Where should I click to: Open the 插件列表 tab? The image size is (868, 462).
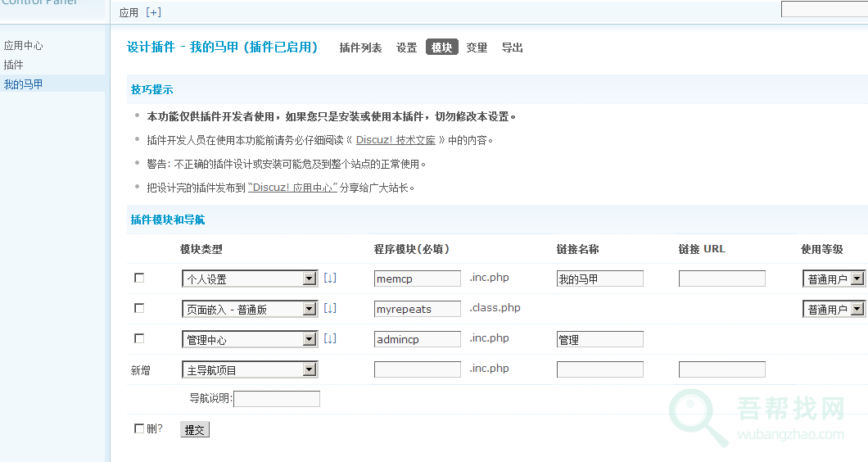pos(360,48)
